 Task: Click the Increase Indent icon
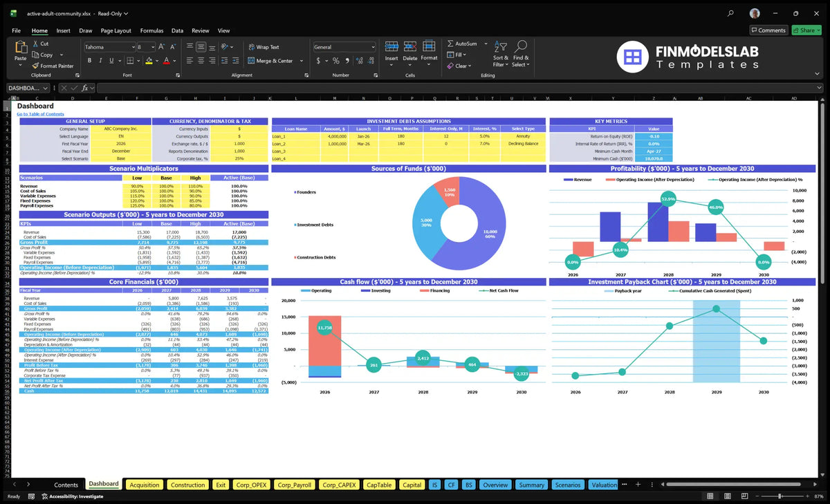click(x=236, y=61)
